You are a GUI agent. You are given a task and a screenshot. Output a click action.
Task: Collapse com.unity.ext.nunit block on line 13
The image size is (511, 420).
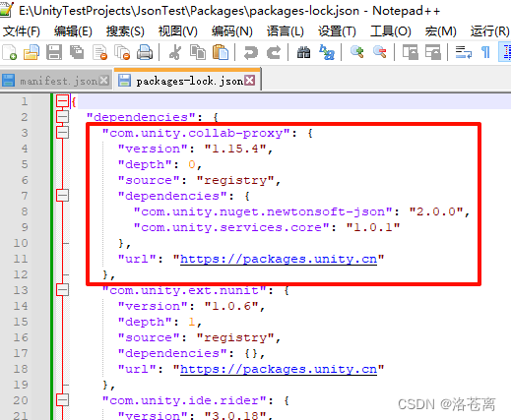(62, 290)
